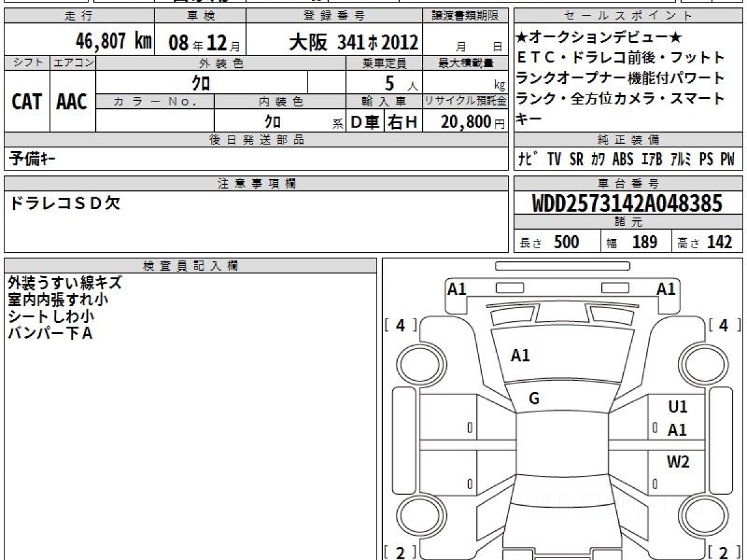Image resolution: width=747 pixels, height=560 pixels.
Task: Select the バンパー下A note
Action: coord(50,333)
